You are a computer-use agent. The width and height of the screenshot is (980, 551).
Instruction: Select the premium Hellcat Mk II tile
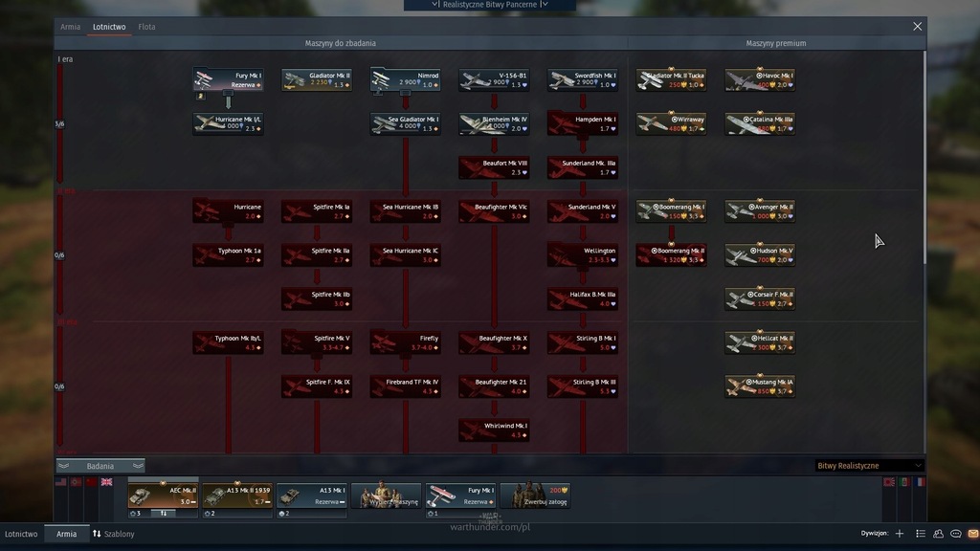[760, 342]
